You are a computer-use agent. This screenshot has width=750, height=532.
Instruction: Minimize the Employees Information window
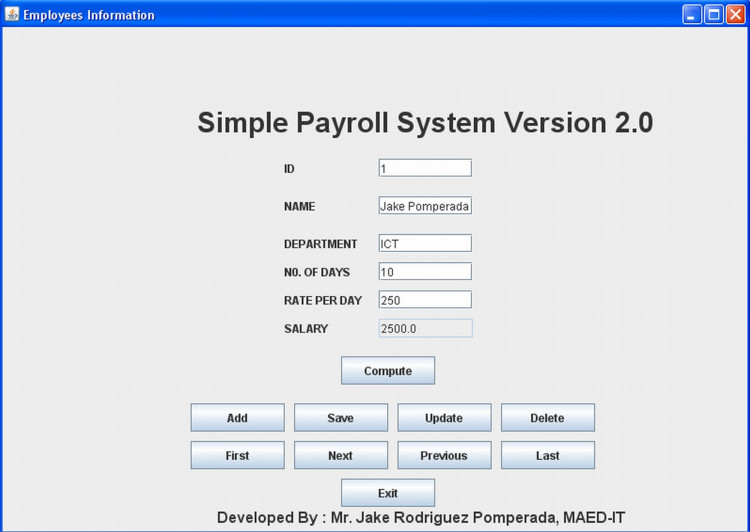[692, 15]
